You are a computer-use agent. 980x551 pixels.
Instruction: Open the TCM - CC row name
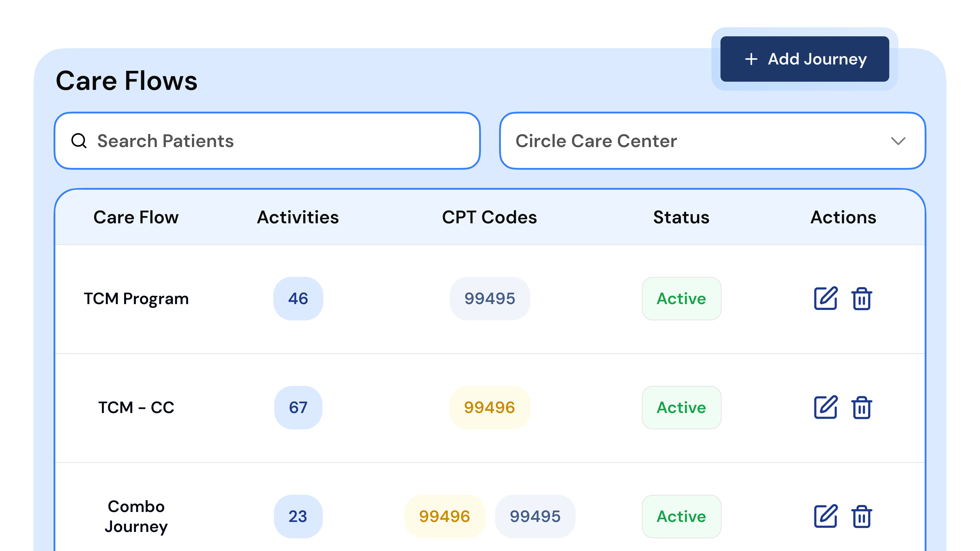click(136, 408)
